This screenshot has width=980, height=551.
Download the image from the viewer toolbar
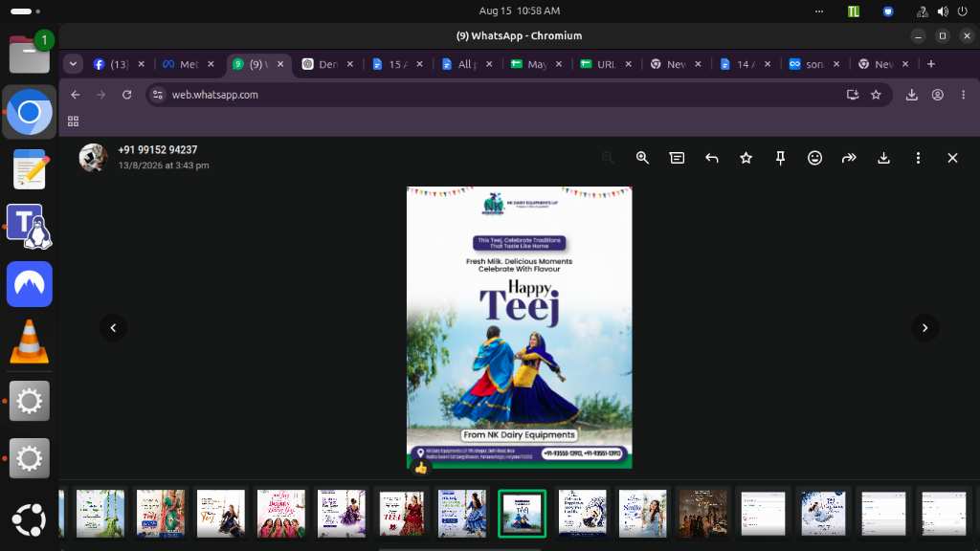point(883,158)
